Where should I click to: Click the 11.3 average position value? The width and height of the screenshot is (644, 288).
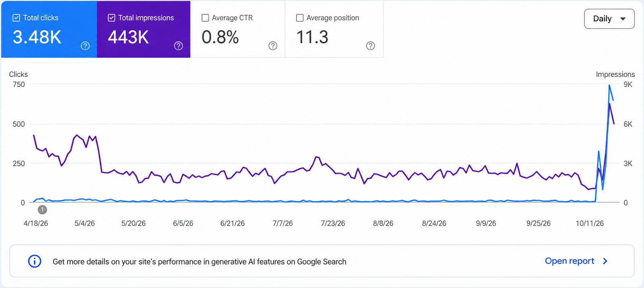(x=312, y=37)
